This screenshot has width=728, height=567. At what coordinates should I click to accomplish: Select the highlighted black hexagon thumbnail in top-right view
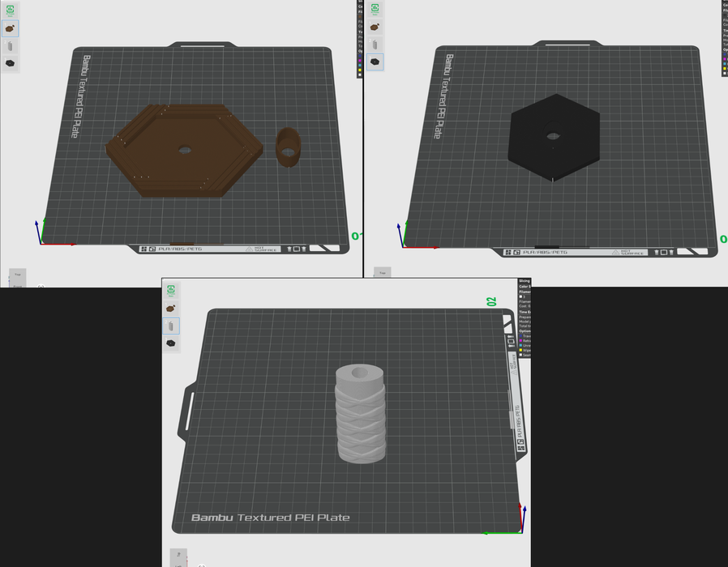375,62
